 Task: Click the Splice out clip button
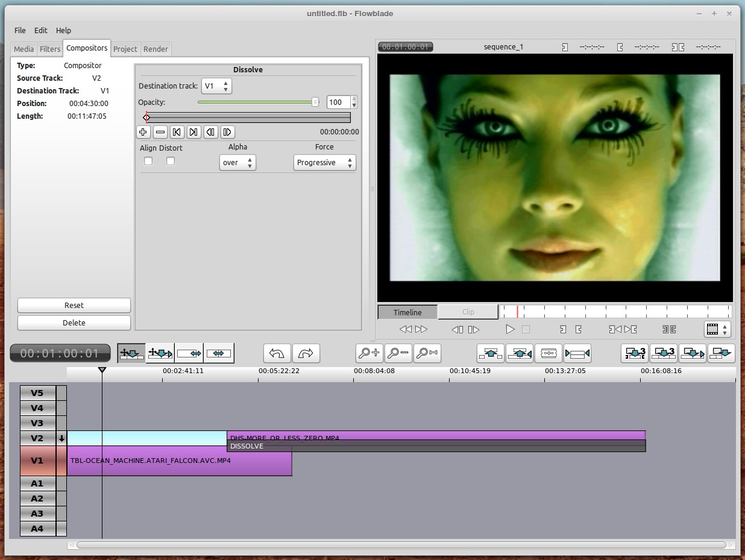pyautogui.click(x=520, y=353)
